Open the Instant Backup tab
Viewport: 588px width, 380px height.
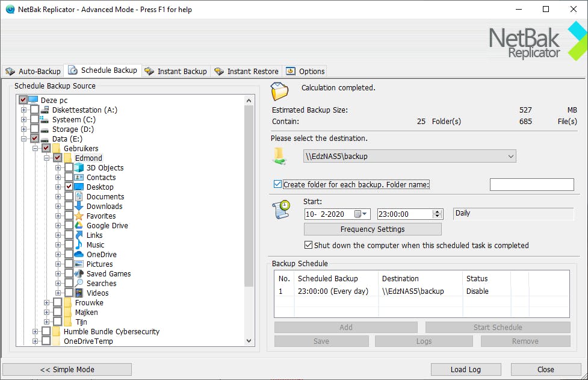coord(176,71)
